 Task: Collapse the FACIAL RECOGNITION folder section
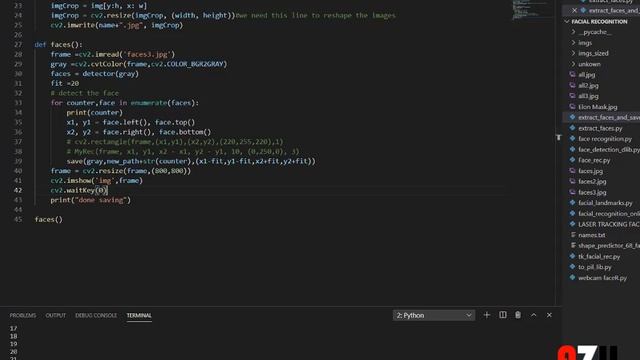(567, 21)
